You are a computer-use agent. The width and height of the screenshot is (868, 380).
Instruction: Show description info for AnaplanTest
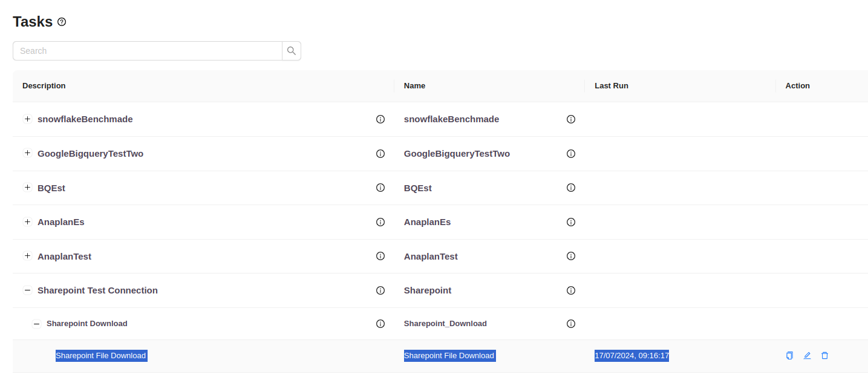(x=380, y=256)
